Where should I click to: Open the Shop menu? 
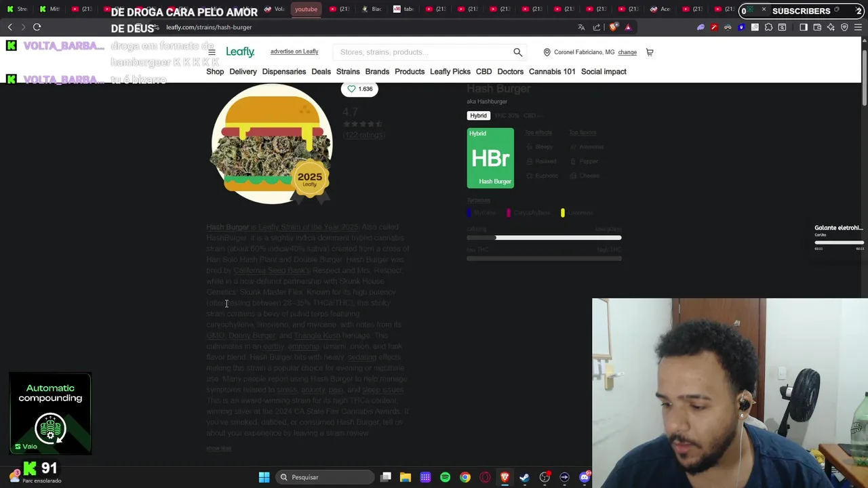point(215,71)
